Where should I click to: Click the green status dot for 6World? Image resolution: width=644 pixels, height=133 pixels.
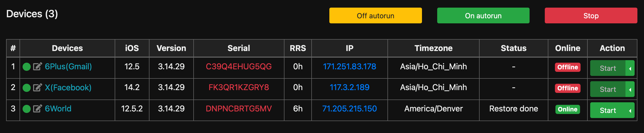pyautogui.click(x=27, y=109)
